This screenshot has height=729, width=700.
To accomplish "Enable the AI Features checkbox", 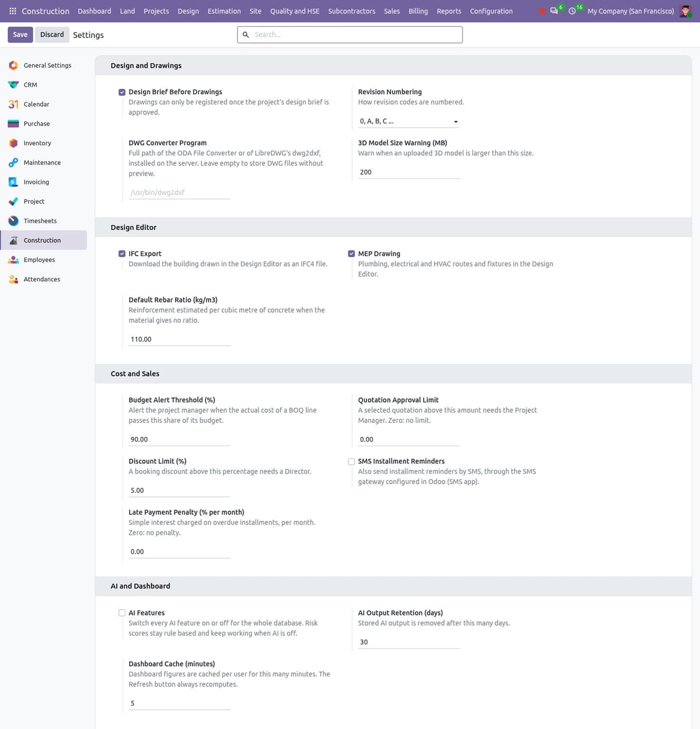I will pos(122,613).
